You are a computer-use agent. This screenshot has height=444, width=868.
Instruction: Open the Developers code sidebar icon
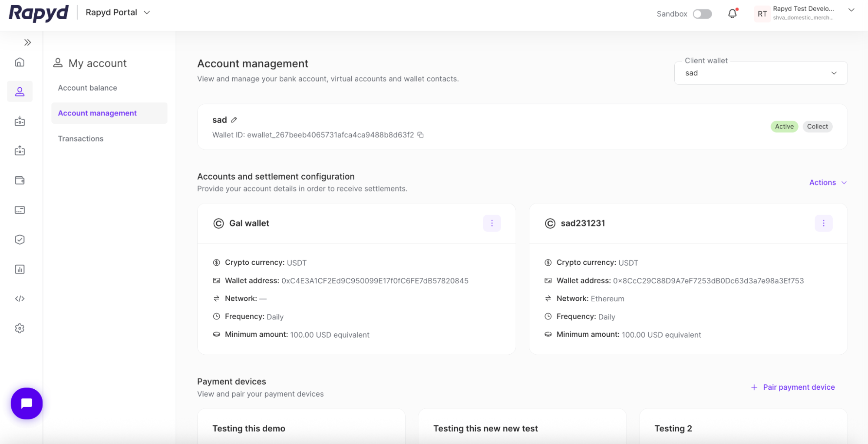(20, 299)
